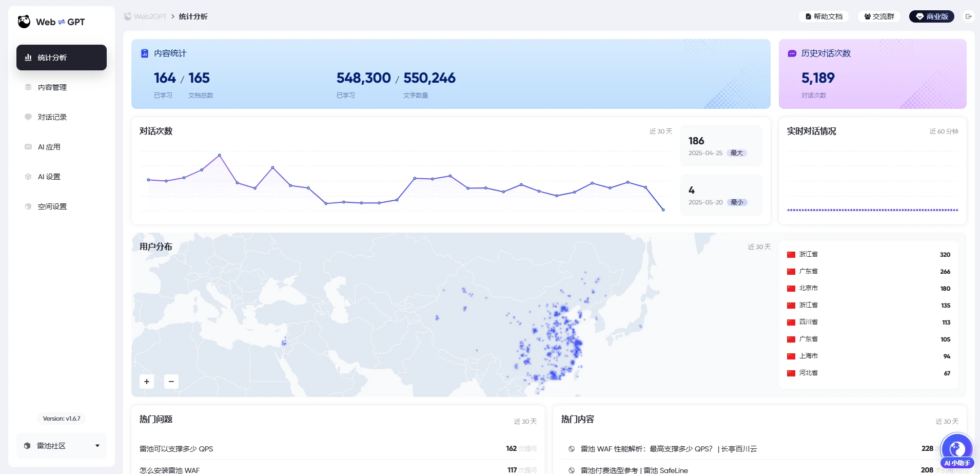Open the 对话记录 sidebar menu item
980x474 pixels.
click(x=62, y=117)
